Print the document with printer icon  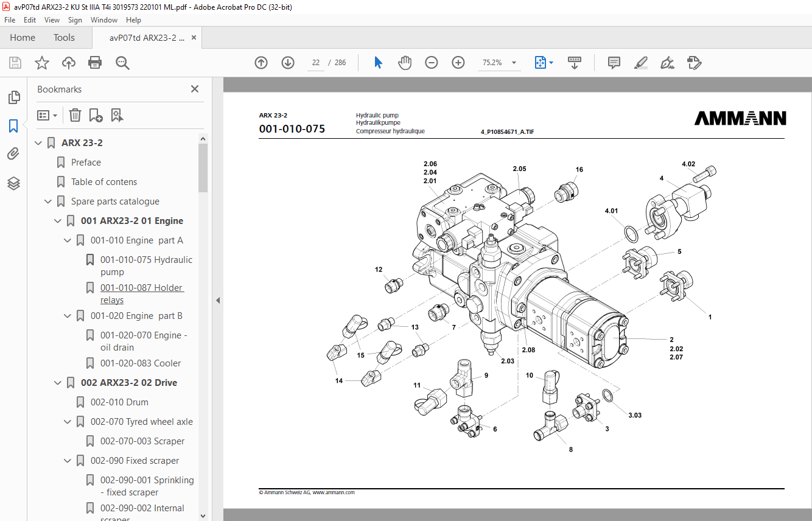tap(95, 63)
